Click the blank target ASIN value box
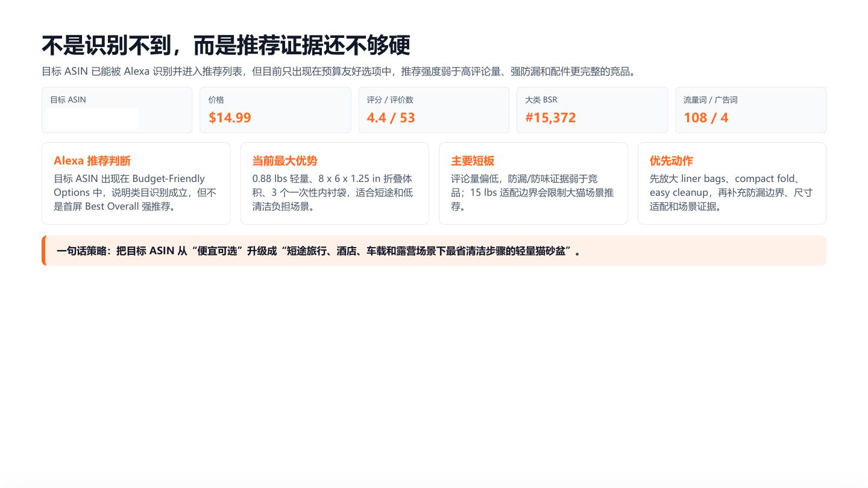 click(x=92, y=119)
